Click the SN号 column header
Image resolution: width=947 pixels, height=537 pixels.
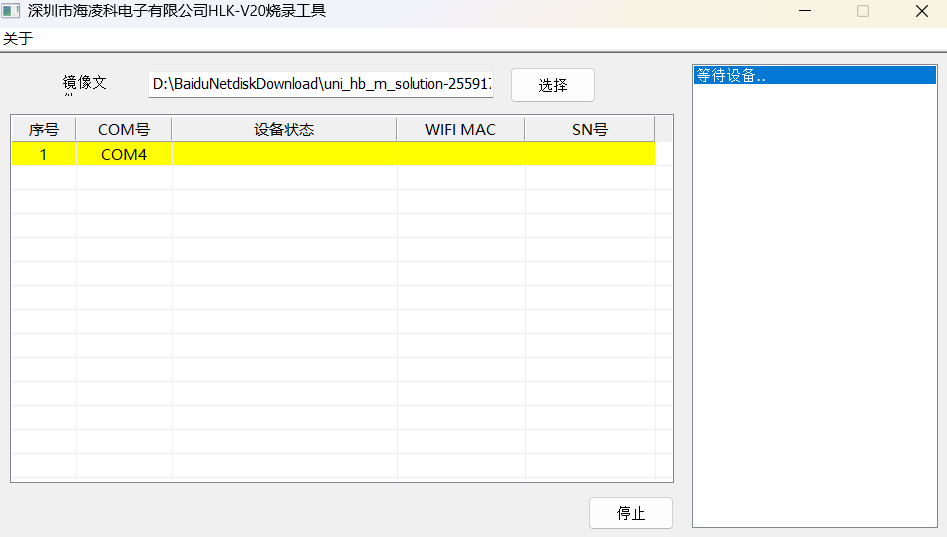(x=589, y=130)
